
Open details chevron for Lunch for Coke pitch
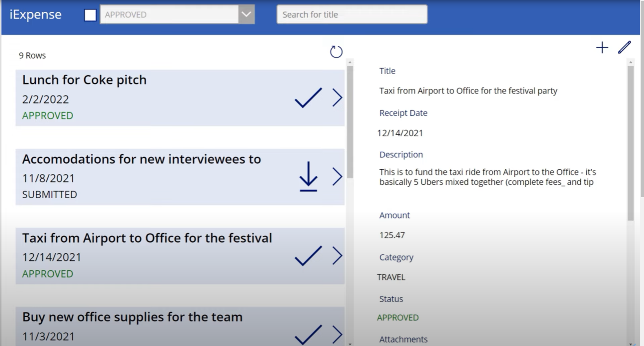click(337, 97)
